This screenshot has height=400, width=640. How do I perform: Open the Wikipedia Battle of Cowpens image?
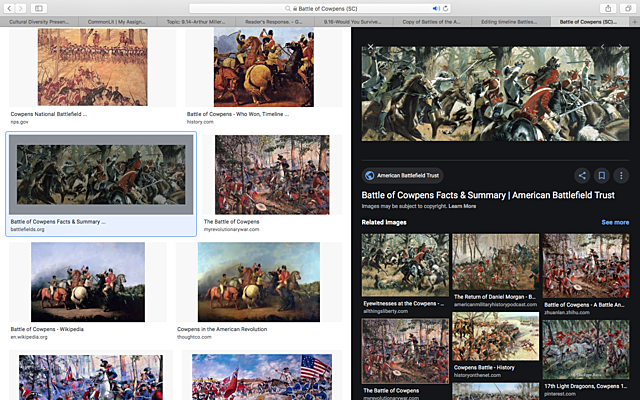[88, 282]
